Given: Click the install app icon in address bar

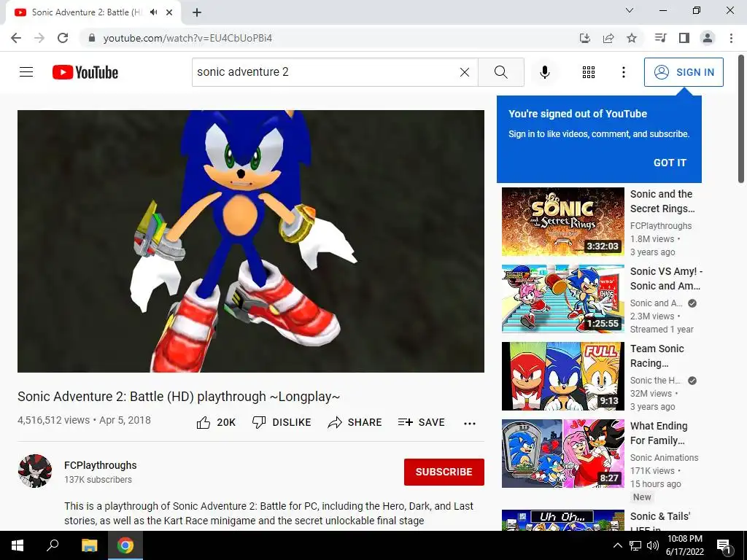Looking at the screenshot, I should (x=584, y=38).
